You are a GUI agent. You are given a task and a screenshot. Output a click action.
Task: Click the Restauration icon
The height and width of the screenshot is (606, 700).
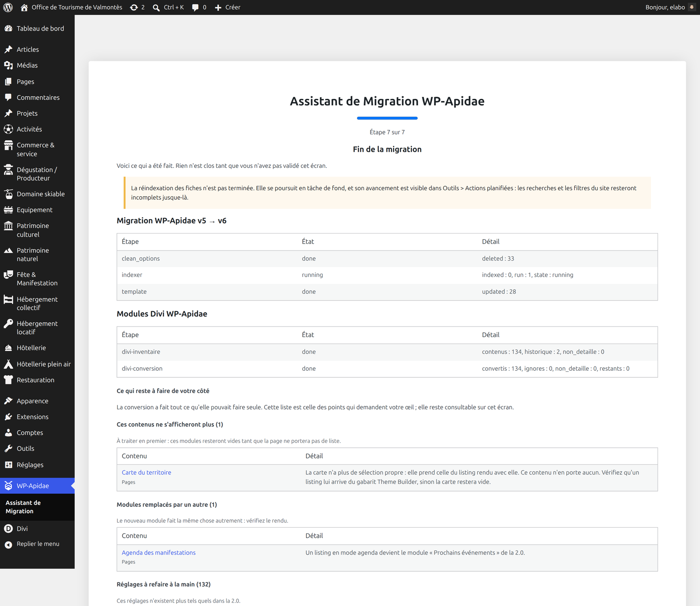pos(8,380)
